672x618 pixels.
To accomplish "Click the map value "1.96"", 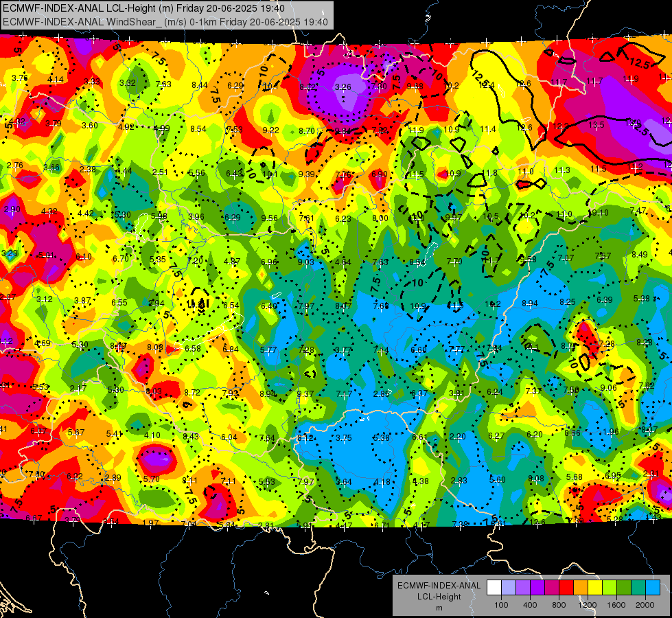I will click(611, 431).
